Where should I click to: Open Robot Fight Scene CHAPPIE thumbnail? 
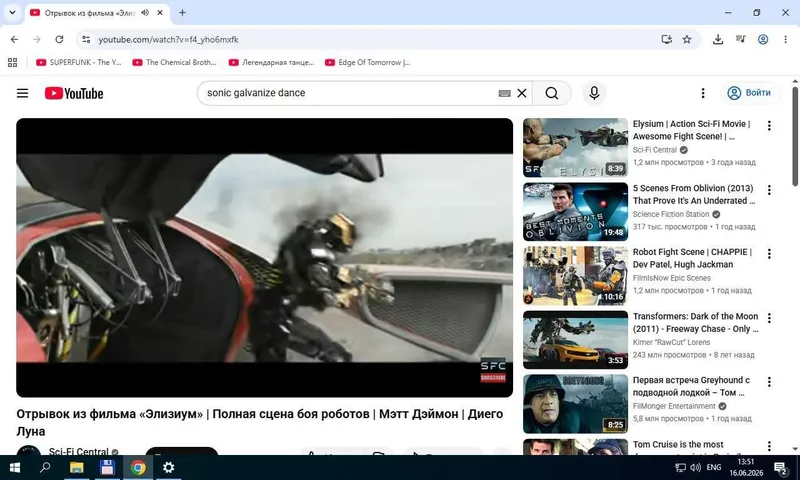coord(575,276)
